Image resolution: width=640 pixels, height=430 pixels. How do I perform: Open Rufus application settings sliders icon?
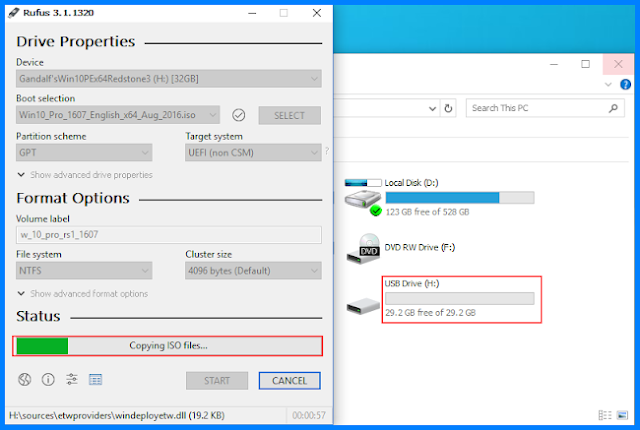[x=72, y=380]
